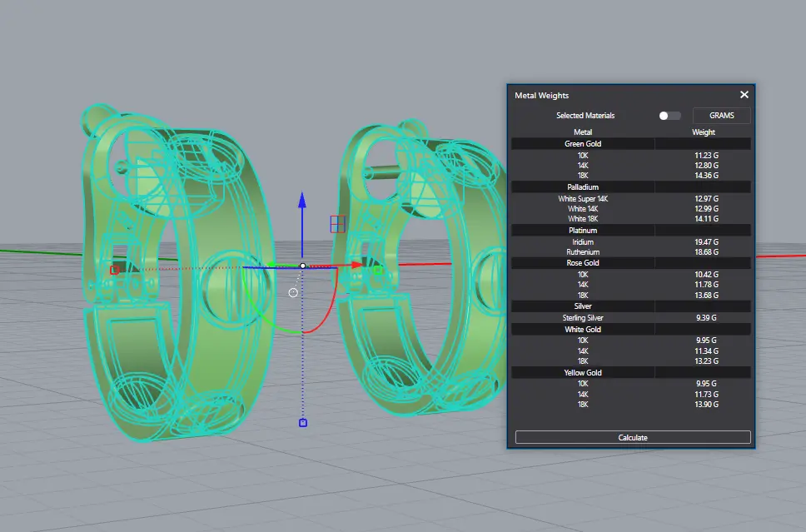
Task: Close the Metal Weights panel
Action: pos(744,95)
